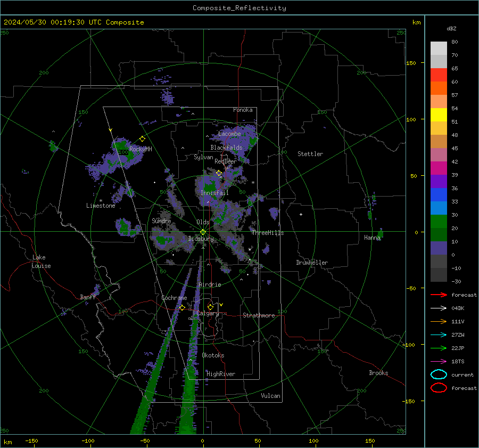Click the Stettler label
Screen dimensions: 479x448
[x=310, y=154]
